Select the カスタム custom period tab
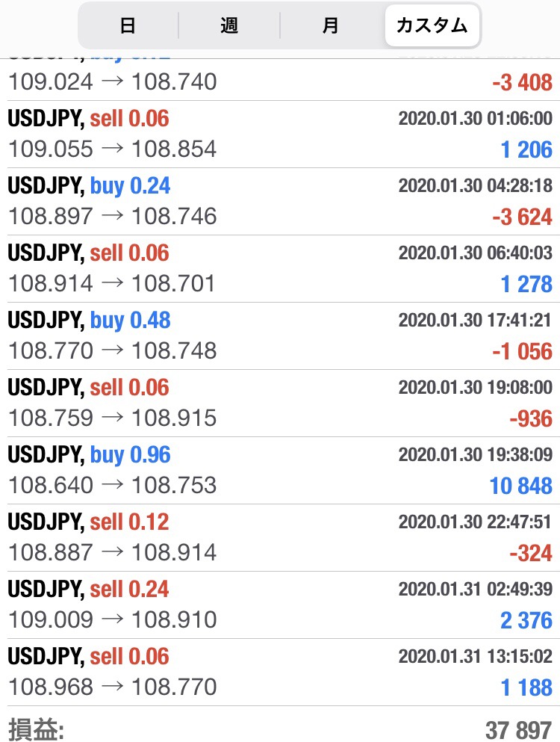Viewport: 560px width, 742px height. point(432,25)
